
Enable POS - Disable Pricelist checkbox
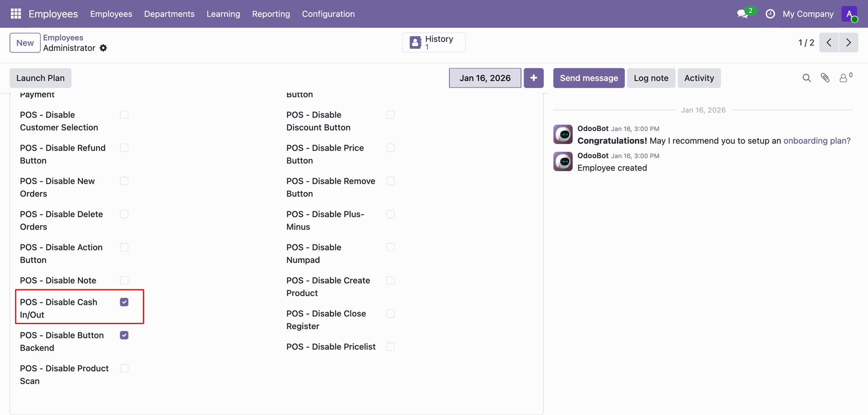click(391, 347)
